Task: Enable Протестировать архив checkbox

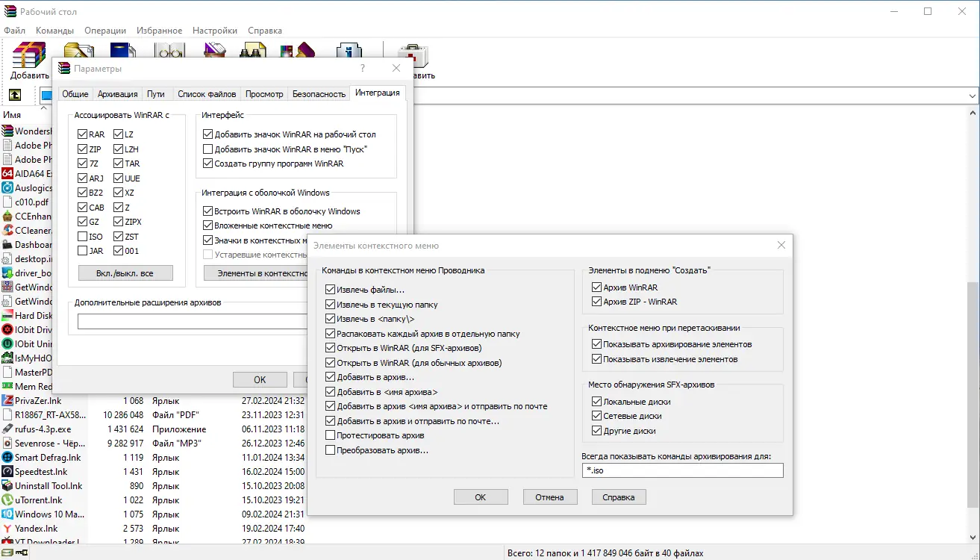Action: tap(330, 435)
